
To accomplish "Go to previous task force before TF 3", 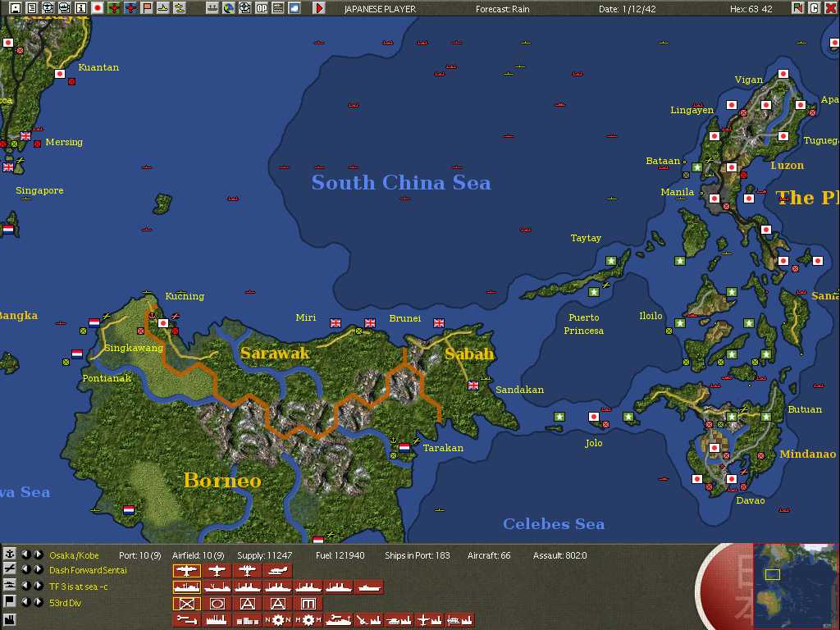I will coord(25,585).
